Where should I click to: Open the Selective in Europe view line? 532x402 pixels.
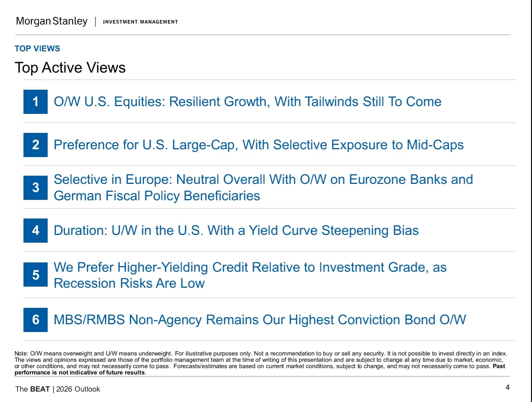tap(263, 188)
